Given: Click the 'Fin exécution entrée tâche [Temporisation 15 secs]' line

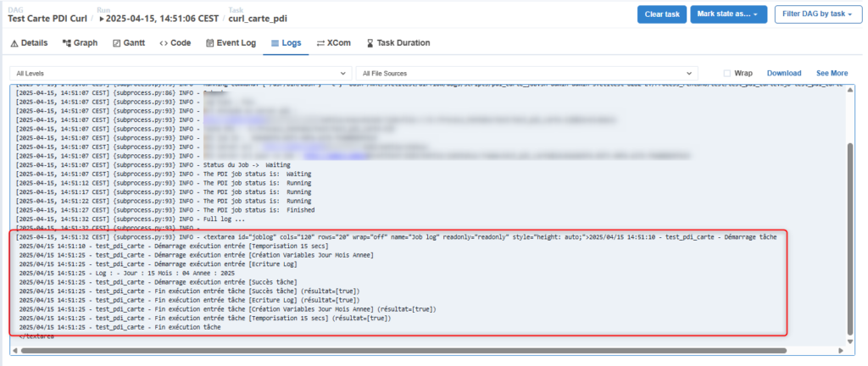Looking at the screenshot, I should click(x=205, y=319).
